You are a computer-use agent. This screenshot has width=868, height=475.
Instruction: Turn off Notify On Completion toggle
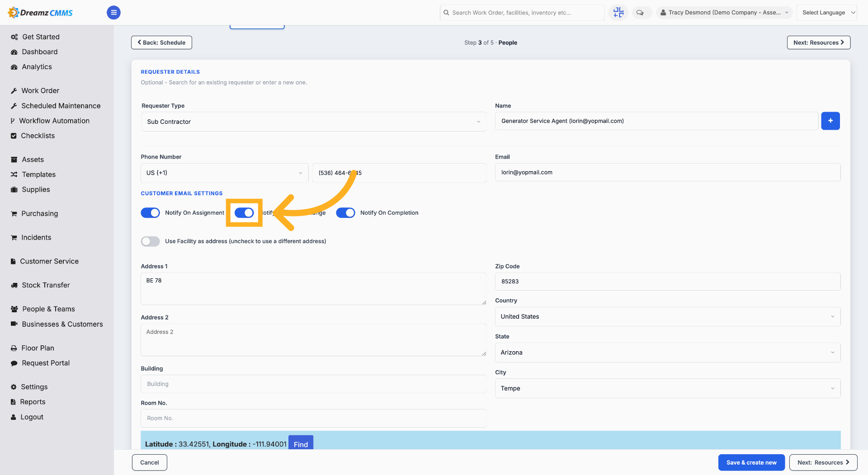(x=345, y=213)
